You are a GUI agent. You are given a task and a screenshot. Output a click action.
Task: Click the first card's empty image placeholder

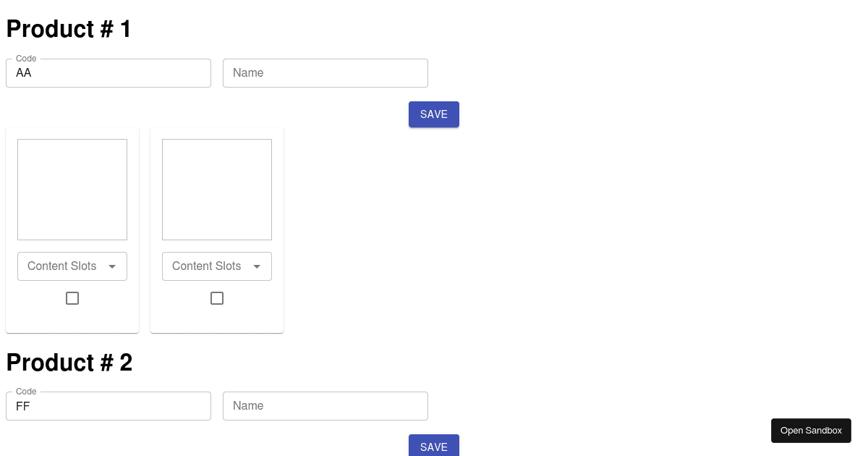(72, 189)
